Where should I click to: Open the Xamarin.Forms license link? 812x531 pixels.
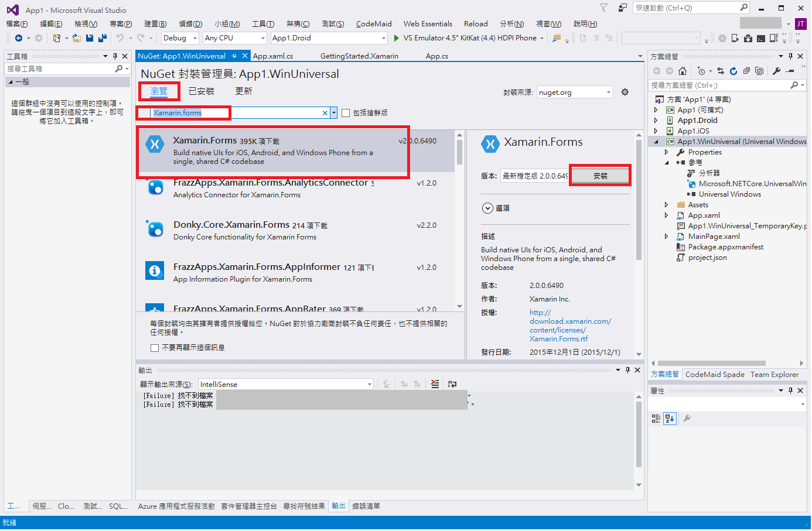[x=570, y=326]
